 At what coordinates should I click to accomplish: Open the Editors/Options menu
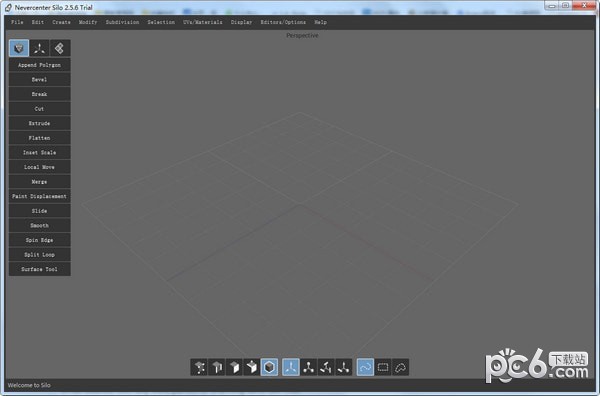[283, 22]
